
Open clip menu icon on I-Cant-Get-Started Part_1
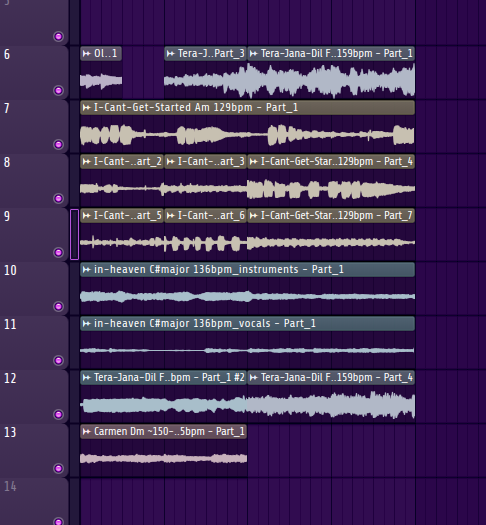coord(87,108)
